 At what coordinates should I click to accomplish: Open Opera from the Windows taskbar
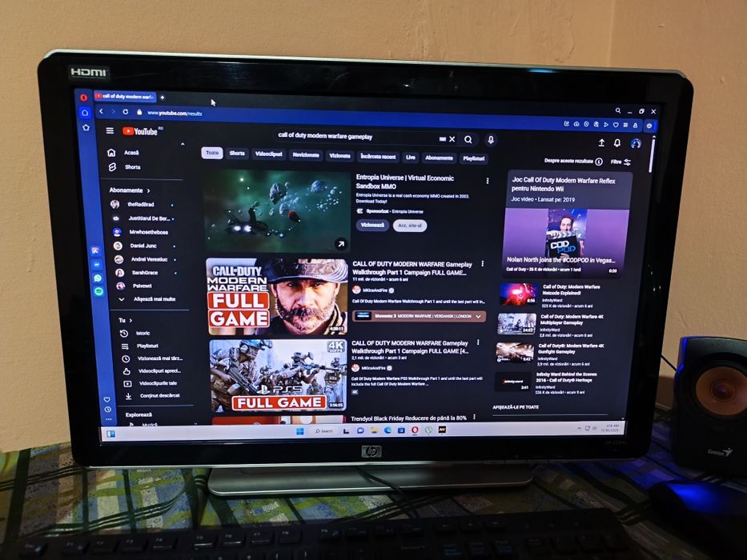point(415,430)
